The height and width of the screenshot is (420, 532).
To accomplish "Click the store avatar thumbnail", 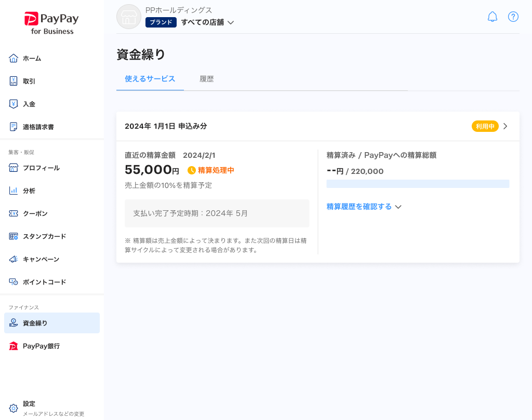I will tap(129, 17).
